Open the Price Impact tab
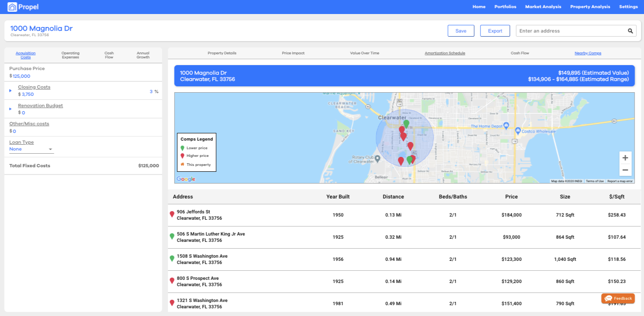Viewport: 644px width, 316px height. click(293, 53)
